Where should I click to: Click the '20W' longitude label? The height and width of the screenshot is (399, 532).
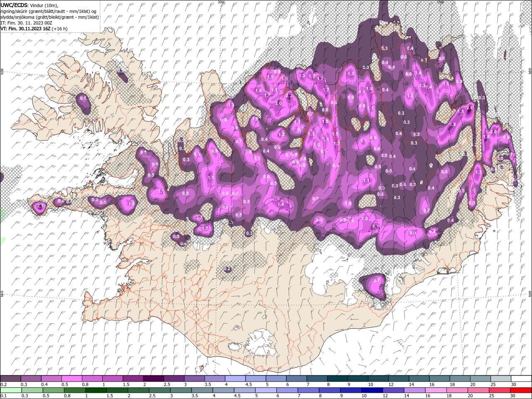click(x=221, y=2)
